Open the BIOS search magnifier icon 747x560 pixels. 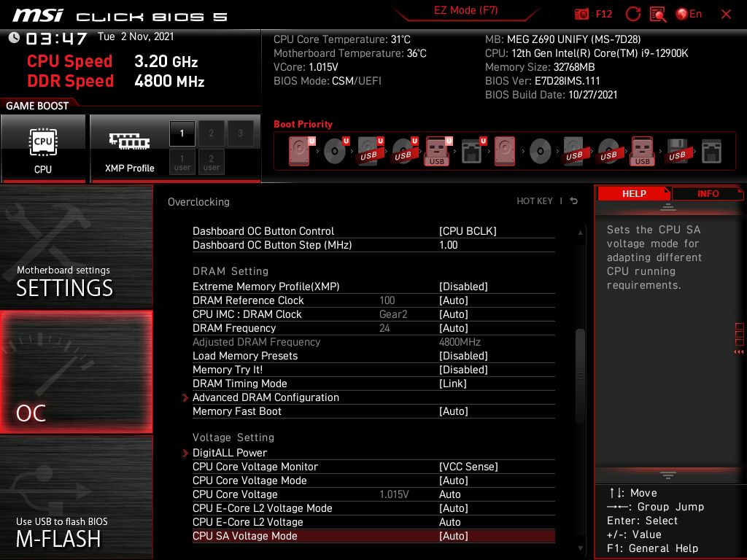click(x=658, y=15)
